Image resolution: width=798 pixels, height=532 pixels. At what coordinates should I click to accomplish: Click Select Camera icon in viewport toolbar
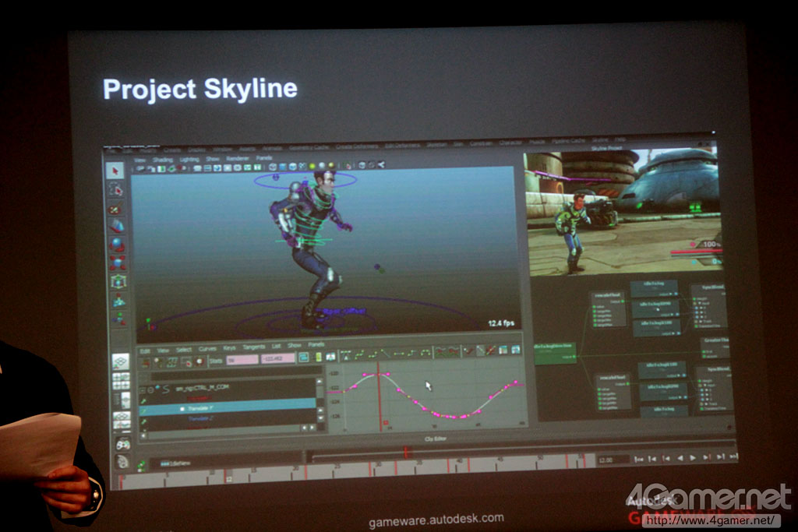click(140, 169)
